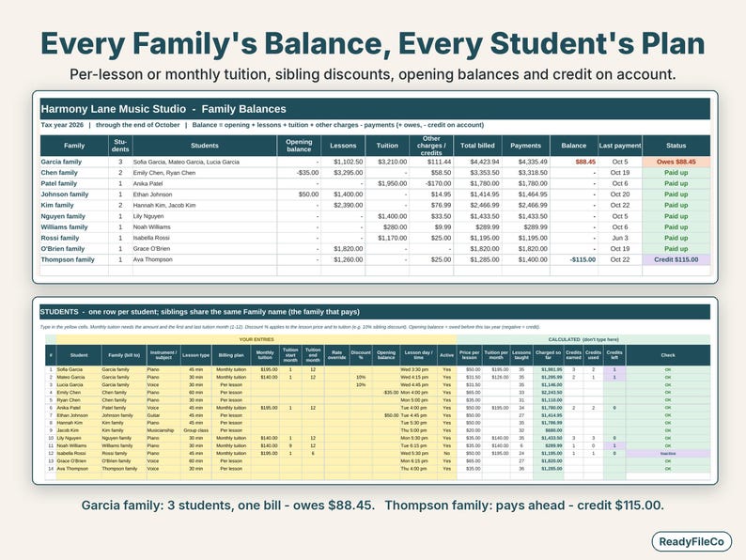The width and height of the screenshot is (746, 560).
Task: Select the "$9.99" other charges cell
Action: point(431,227)
